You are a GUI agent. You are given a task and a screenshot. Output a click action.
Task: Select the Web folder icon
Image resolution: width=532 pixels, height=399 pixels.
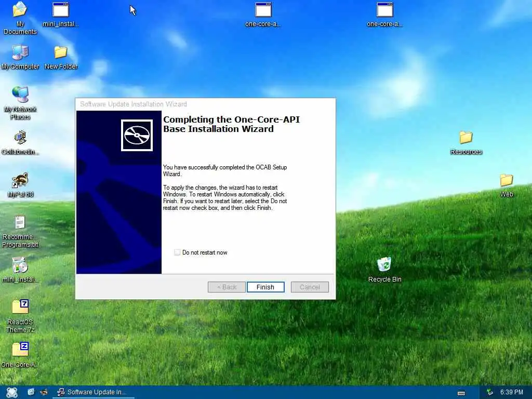point(507,185)
